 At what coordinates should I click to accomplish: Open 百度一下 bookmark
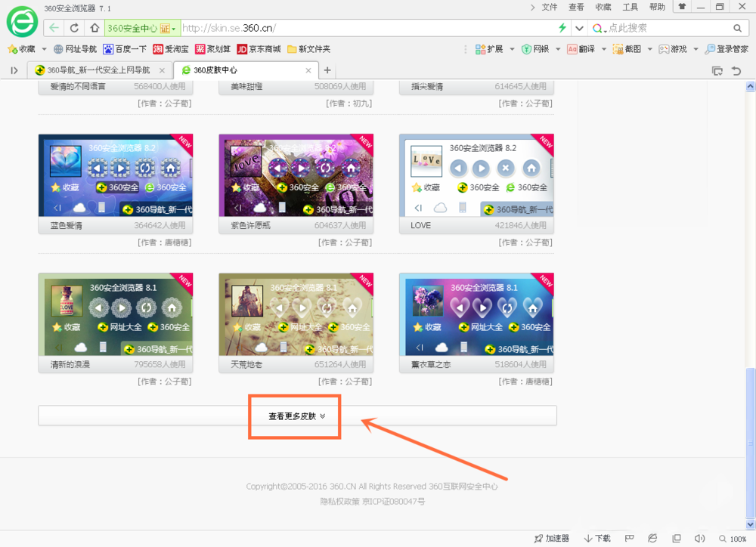125,48
